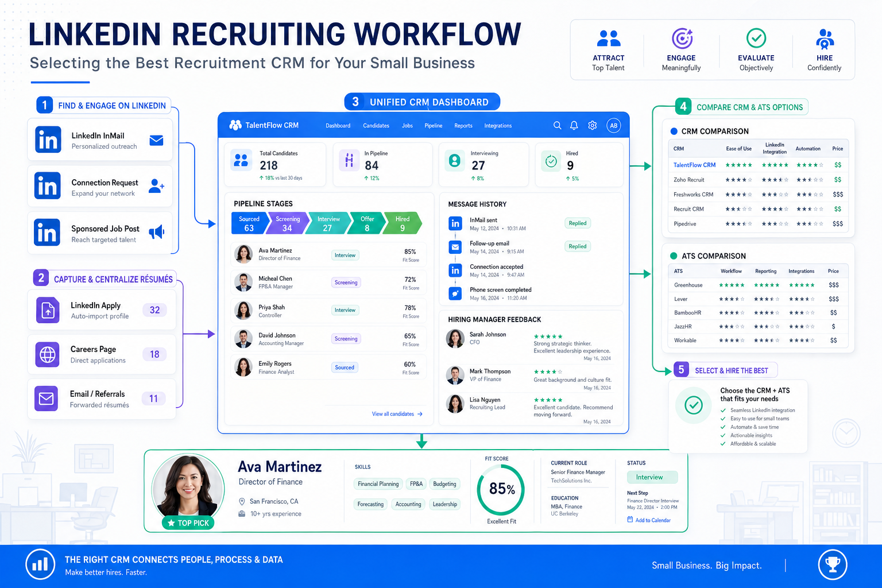Click megaphone icon on Sponsored Job Post
The height and width of the screenshot is (588, 882).
pos(156,232)
